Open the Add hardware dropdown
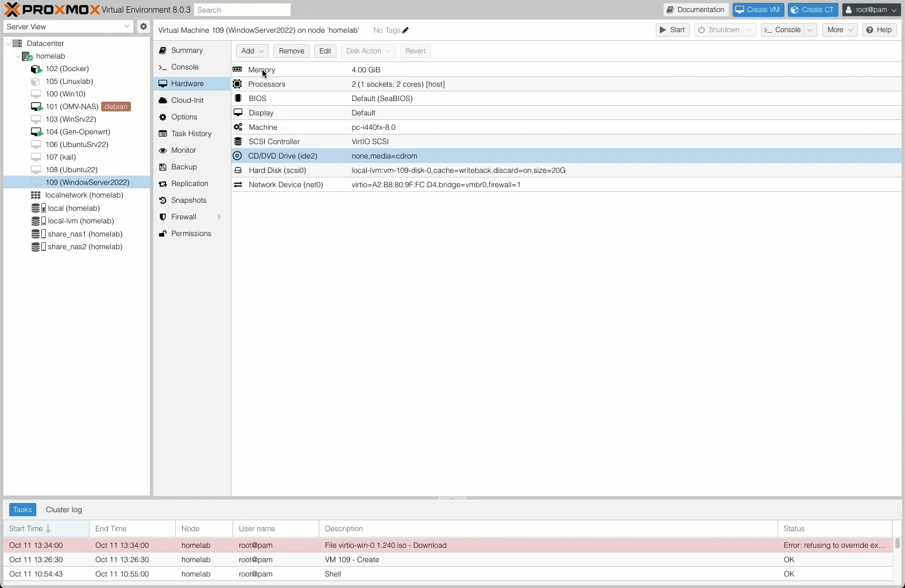905x588 pixels. click(252, 51)
